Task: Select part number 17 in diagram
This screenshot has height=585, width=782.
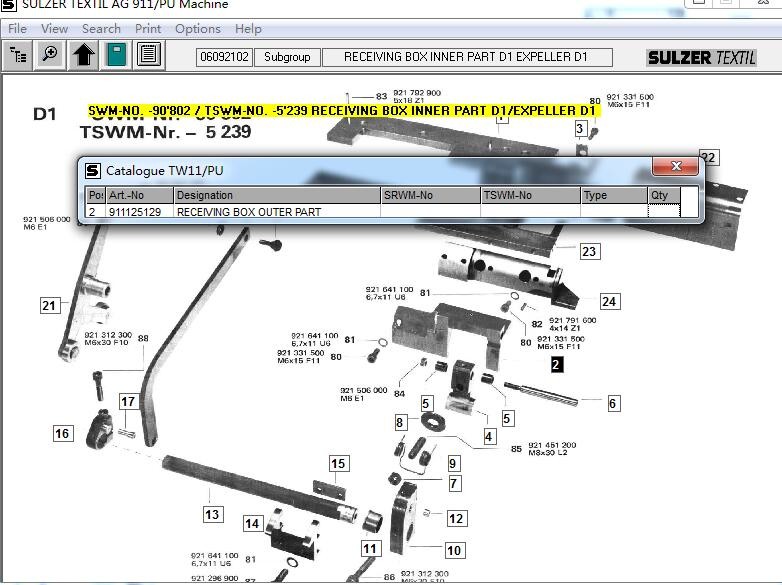Action: 128,401
